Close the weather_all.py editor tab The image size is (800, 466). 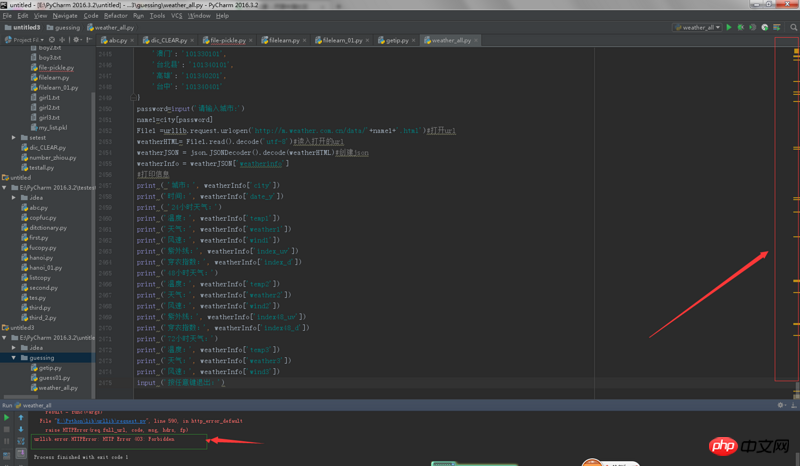coord(475,41)
